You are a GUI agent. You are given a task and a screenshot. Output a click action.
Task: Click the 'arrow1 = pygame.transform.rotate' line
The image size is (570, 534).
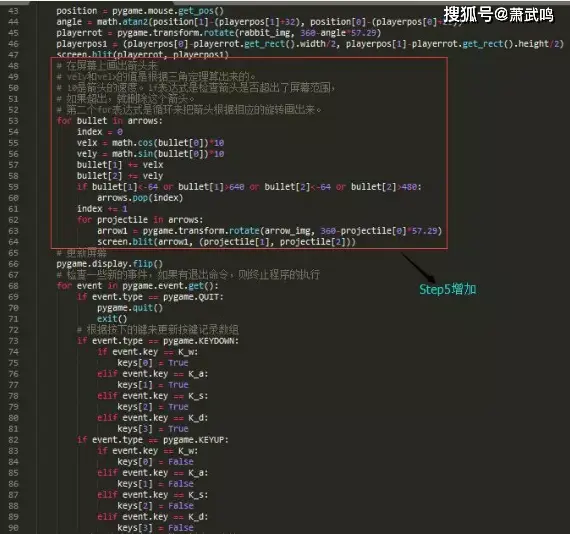click(x=269, y=231)
